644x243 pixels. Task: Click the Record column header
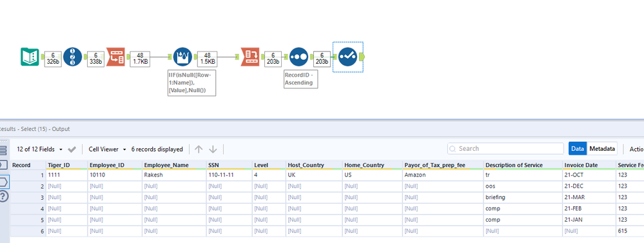(x=28, y=165)
